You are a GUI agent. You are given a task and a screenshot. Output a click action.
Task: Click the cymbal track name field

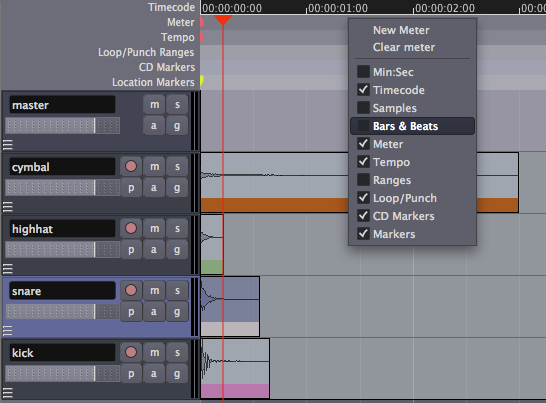tap(62, 166)
